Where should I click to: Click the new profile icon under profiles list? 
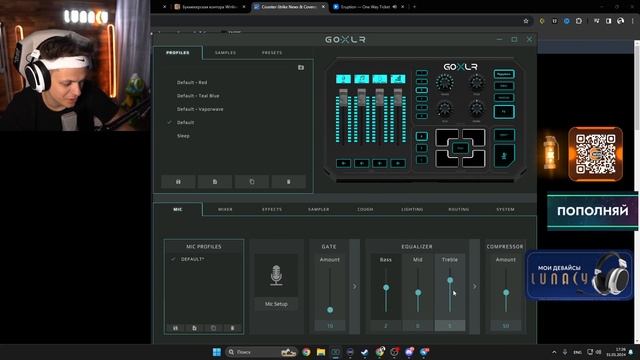point(215,182)
